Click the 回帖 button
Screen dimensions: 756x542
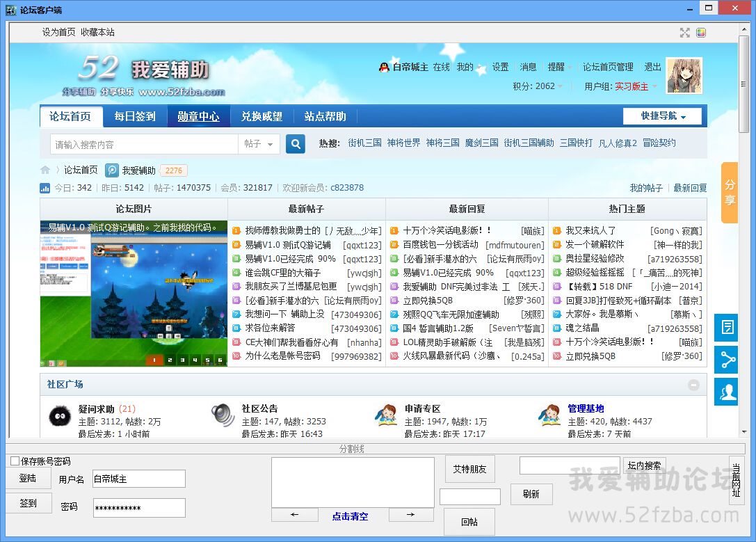pyautogui.click(x=469, y=522)
